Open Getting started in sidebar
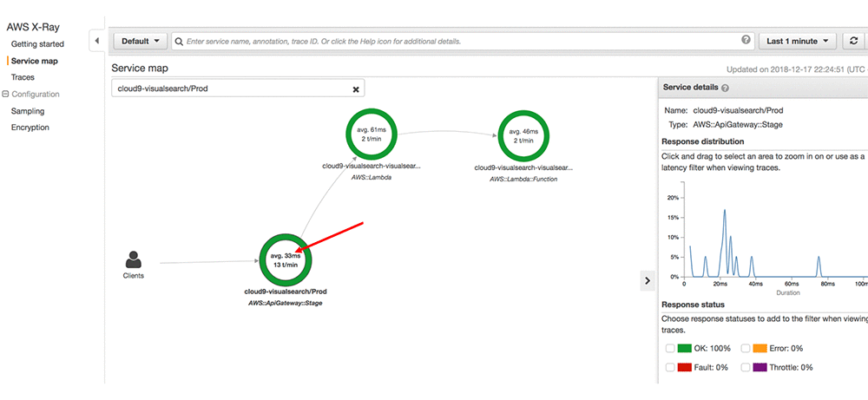868x400 pixels. (37, 43)
